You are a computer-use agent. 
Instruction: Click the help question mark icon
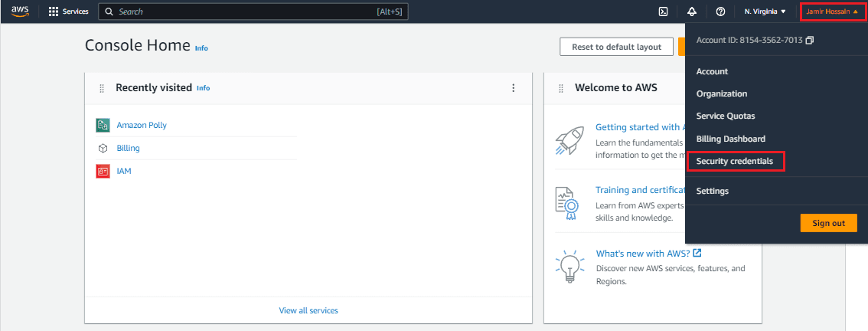(720, 11)
